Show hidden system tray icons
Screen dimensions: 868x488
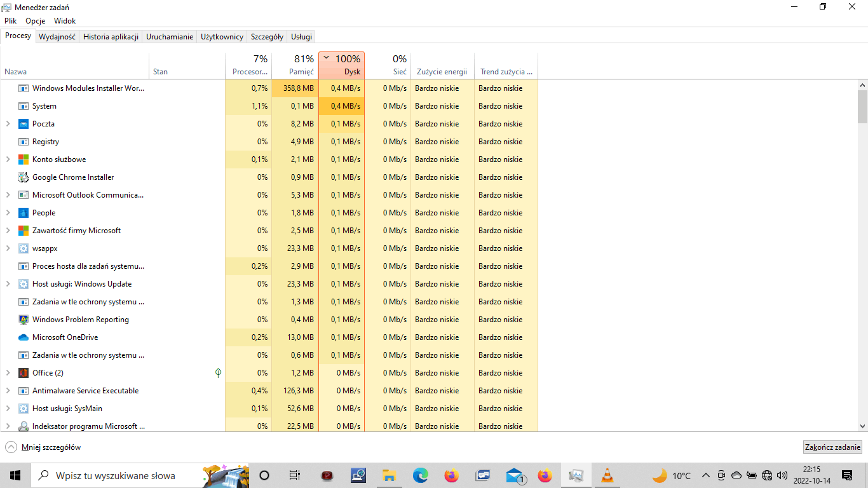(x=705, y=475)
